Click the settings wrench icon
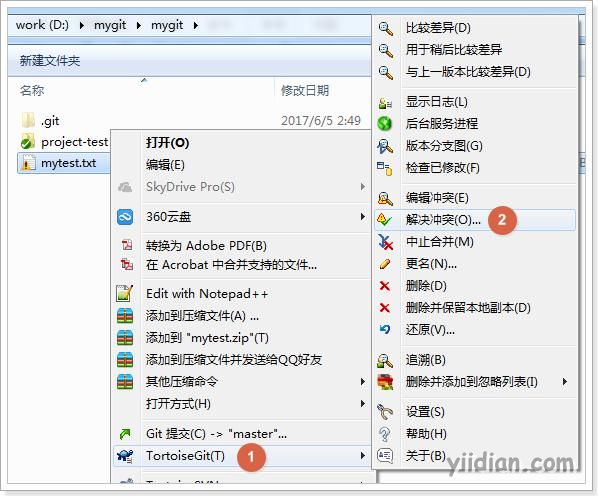The width and height of the screenshot is (598, 496). 385,412
